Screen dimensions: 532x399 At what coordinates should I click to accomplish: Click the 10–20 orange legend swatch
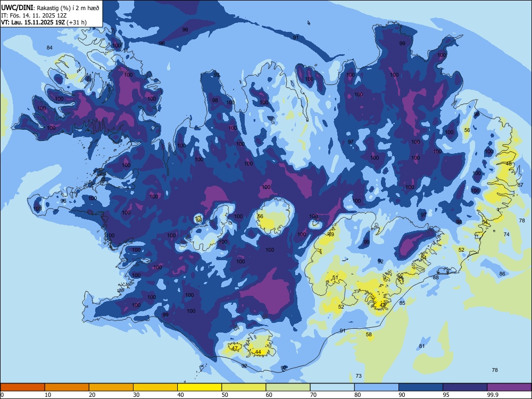pyautogui.click(x=67, y=387)
